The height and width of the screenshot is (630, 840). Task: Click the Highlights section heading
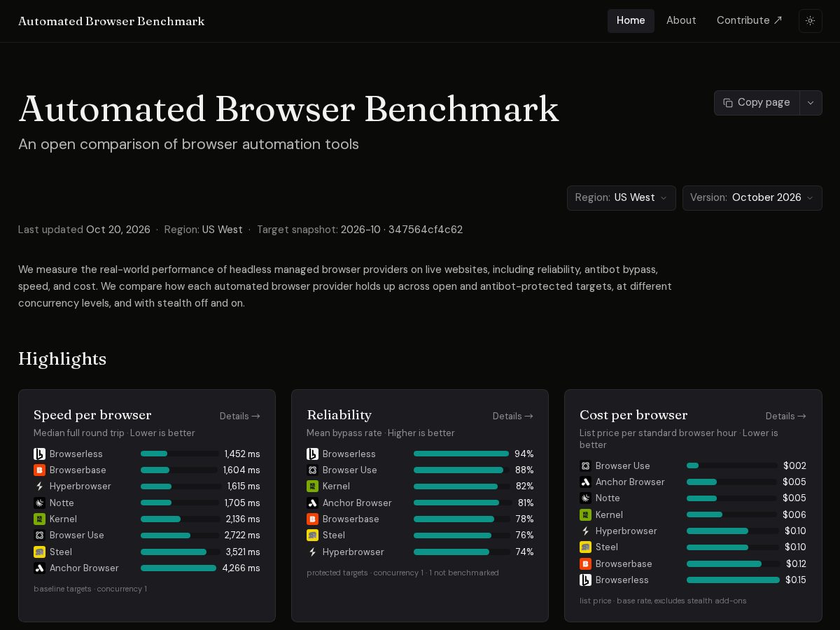pos(62,359)
